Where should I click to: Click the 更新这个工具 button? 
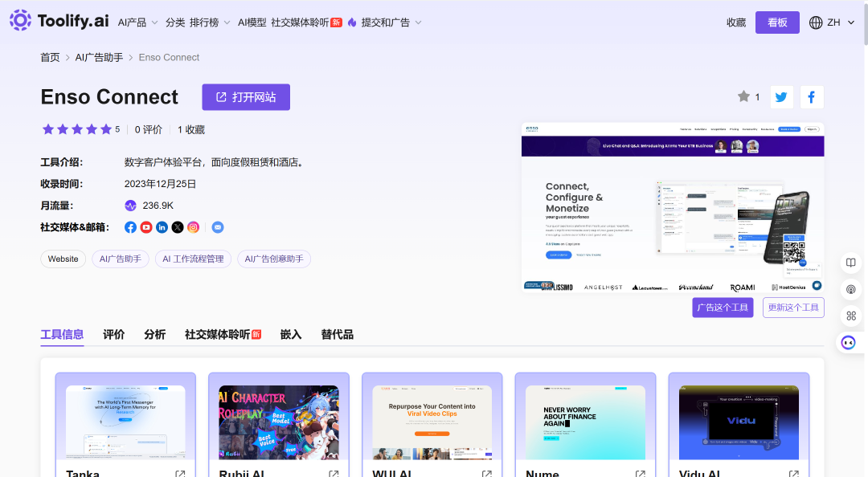tap(793, 308)
